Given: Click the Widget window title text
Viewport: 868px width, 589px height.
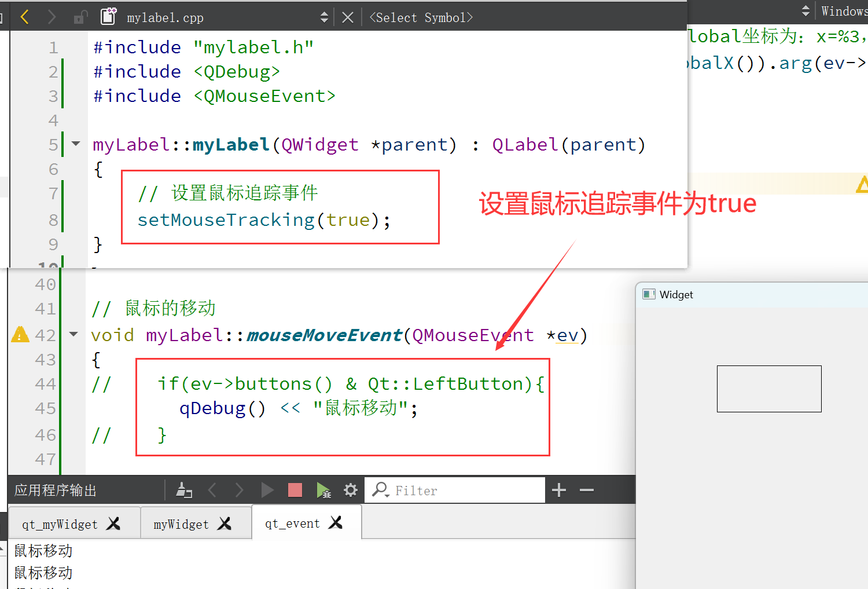Looking at the screenshot, I should 676,295.
